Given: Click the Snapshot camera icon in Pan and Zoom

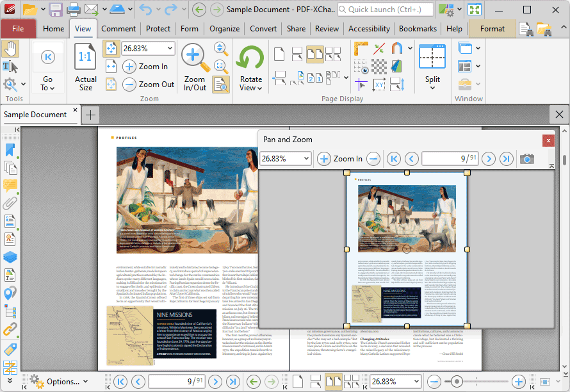Looking at the screenshot, I should pos(526,159).
